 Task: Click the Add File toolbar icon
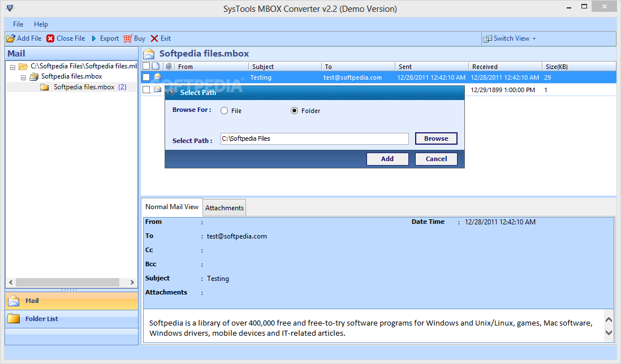click(11, 38)
